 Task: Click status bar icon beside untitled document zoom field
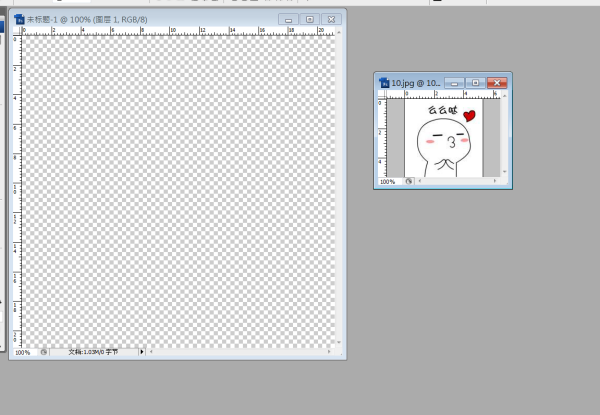point(43,352)
